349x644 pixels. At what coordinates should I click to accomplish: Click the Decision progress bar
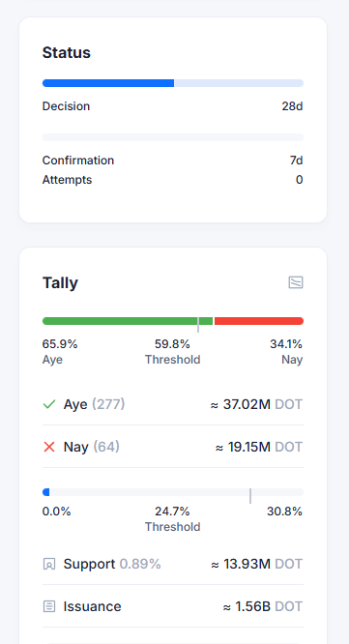[x=173, y=83]
